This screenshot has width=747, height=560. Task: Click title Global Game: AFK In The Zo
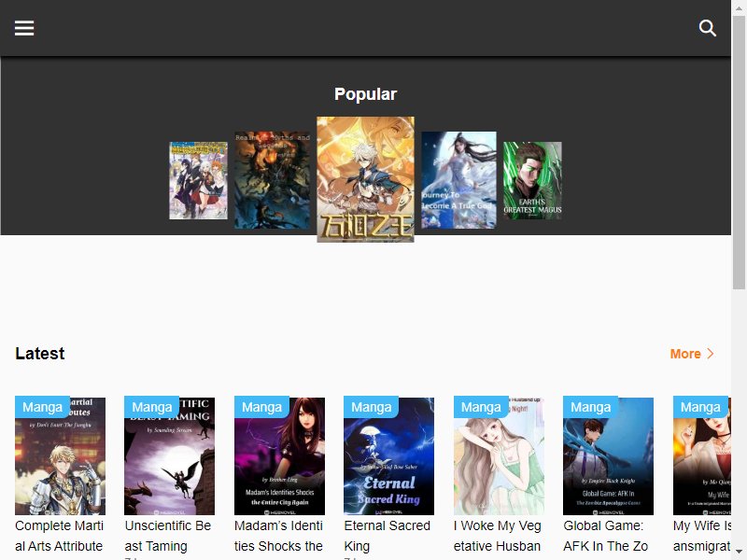(605, 536)
